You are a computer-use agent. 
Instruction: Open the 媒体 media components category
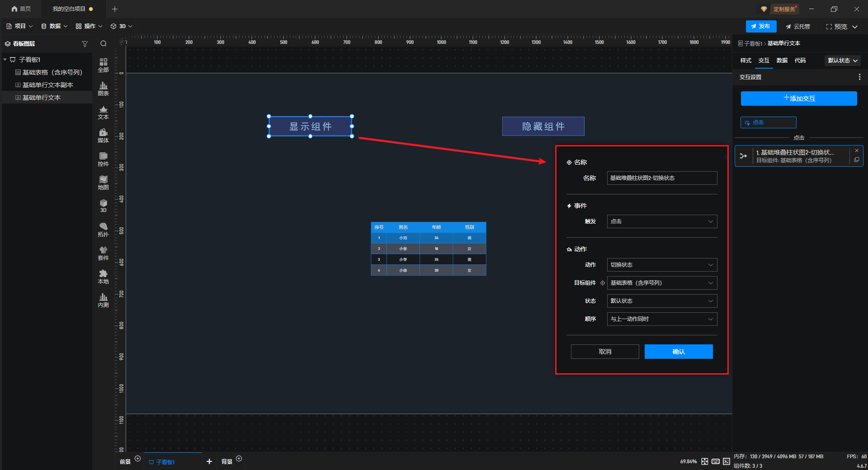[103, 136]
